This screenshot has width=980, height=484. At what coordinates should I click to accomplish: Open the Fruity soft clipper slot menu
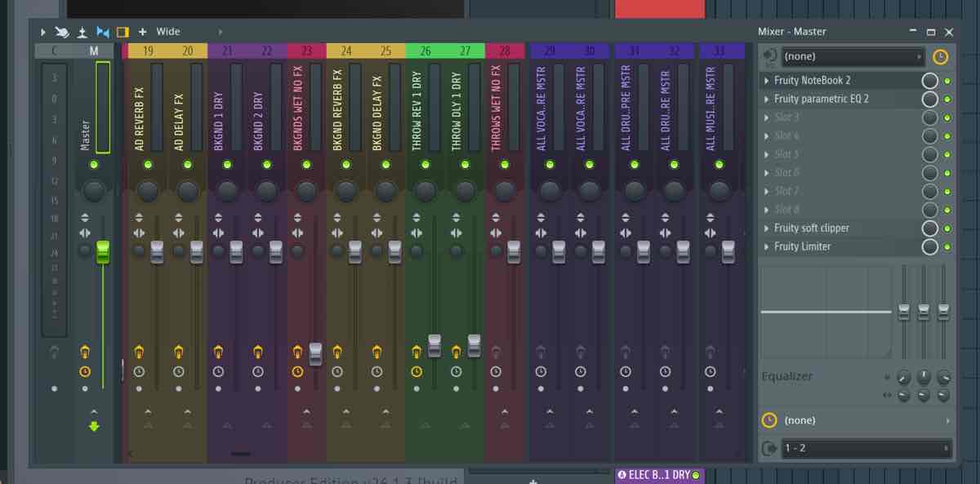tap(766, 229)
